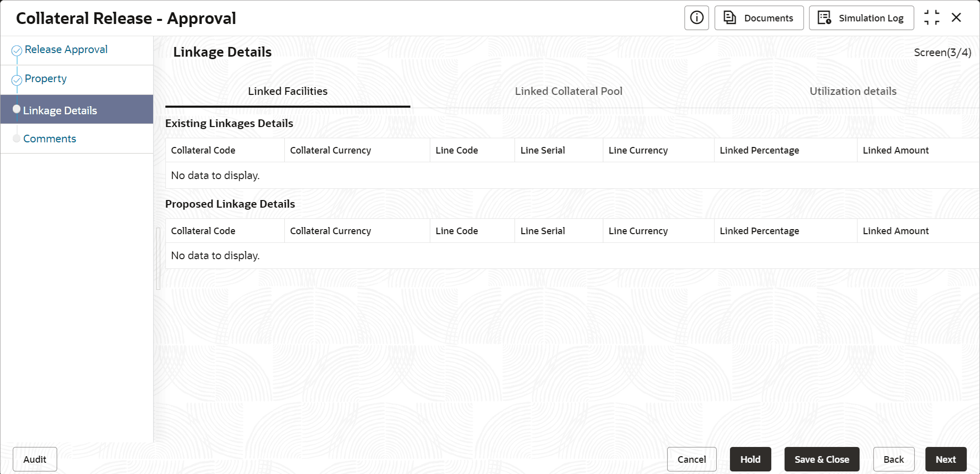The height and width of the screenshot is (474, 980).
Task: Open the Simulation Log
Action: [x=861, y=18]
